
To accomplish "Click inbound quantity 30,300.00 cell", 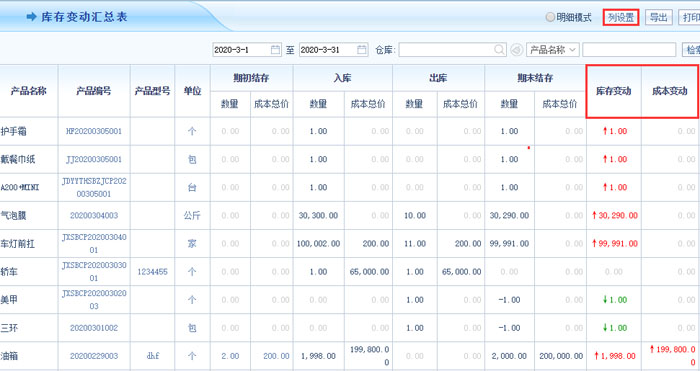I will [x=318, y=216].
